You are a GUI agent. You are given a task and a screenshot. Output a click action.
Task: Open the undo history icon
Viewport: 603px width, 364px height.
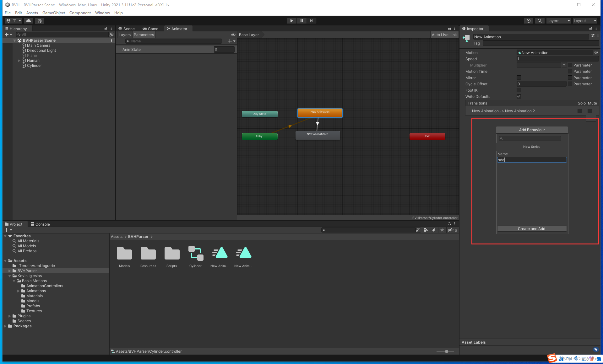click(529, 21)
